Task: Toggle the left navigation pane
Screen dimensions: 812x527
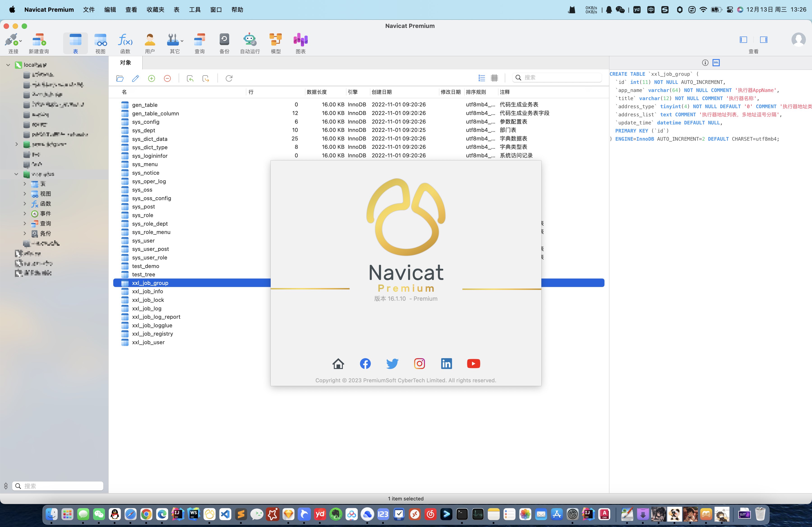Action: (743, 40)
